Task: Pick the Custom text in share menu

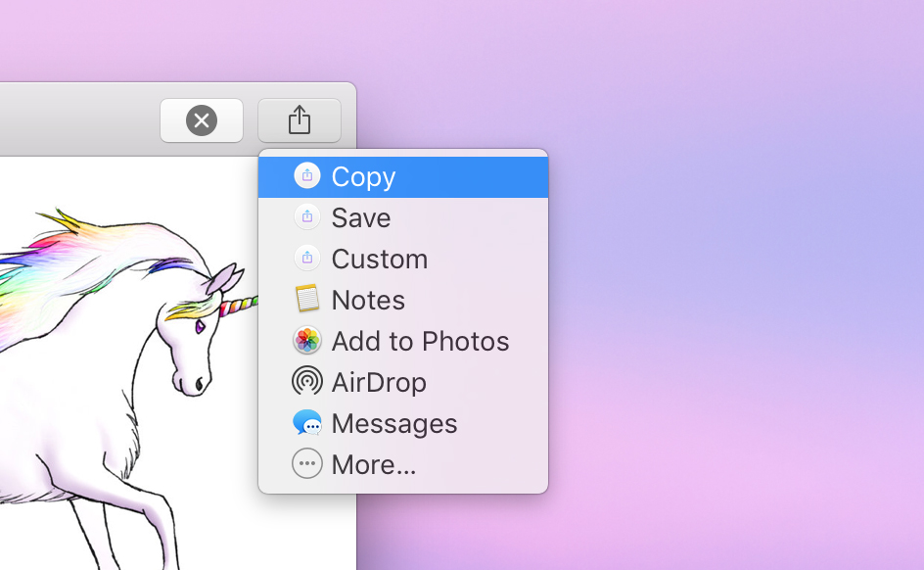Action: (379, 259)
